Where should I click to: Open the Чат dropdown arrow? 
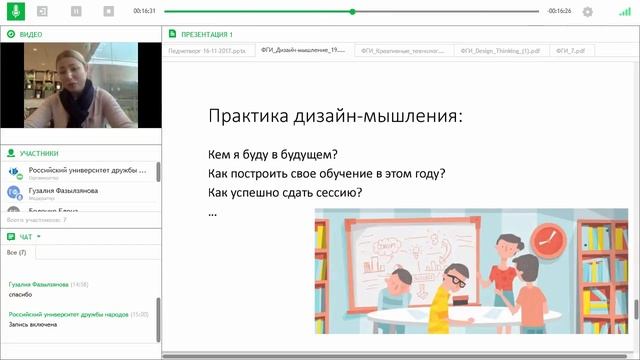[39, 236]
